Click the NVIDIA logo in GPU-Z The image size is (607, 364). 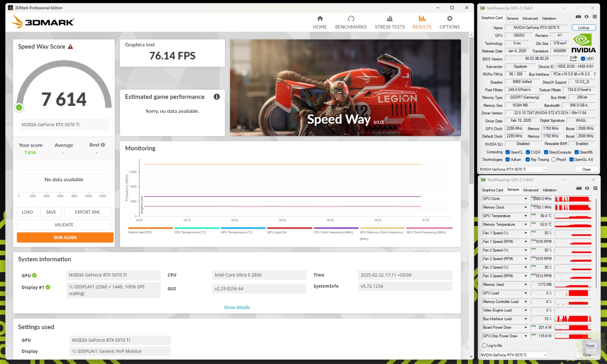coord(583,43)
